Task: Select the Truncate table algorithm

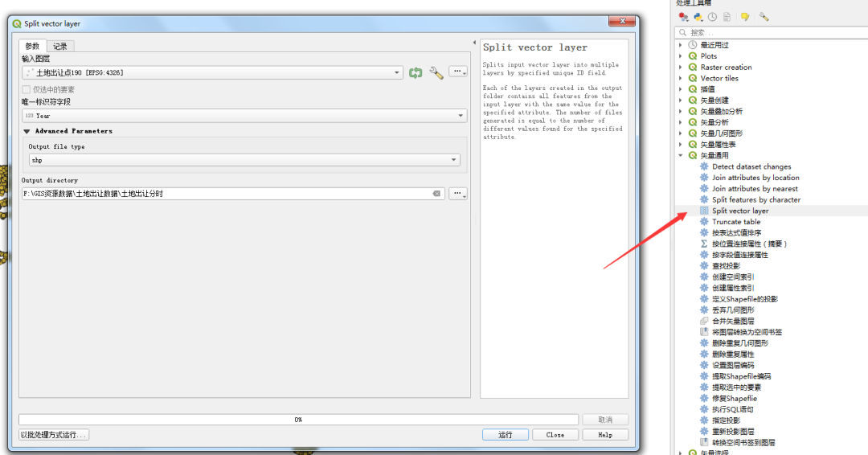Action: click(x=735, y=222)
